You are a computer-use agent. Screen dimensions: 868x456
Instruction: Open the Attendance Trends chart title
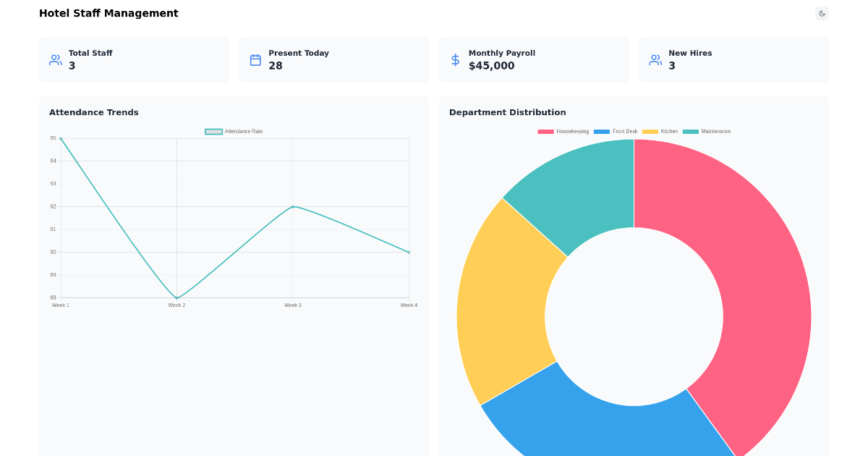click(94, 112)
